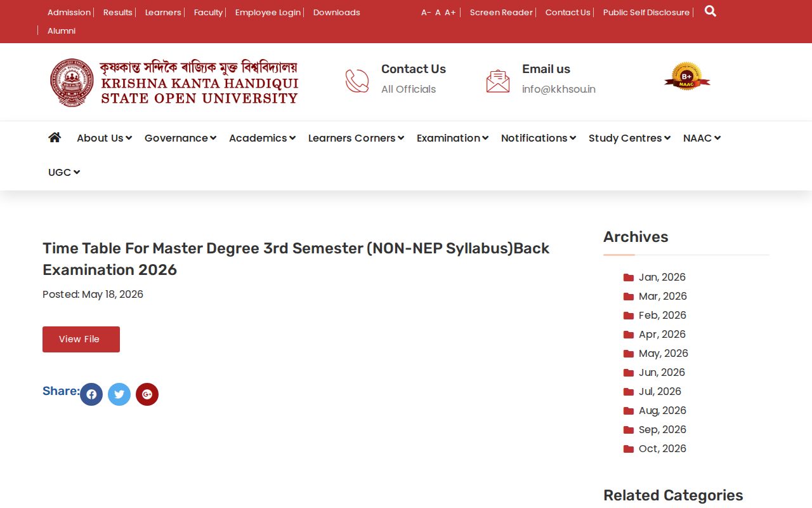Click the Related Categories heading
812x508 pixels.
pyautogui.click(x=673, y=495)
